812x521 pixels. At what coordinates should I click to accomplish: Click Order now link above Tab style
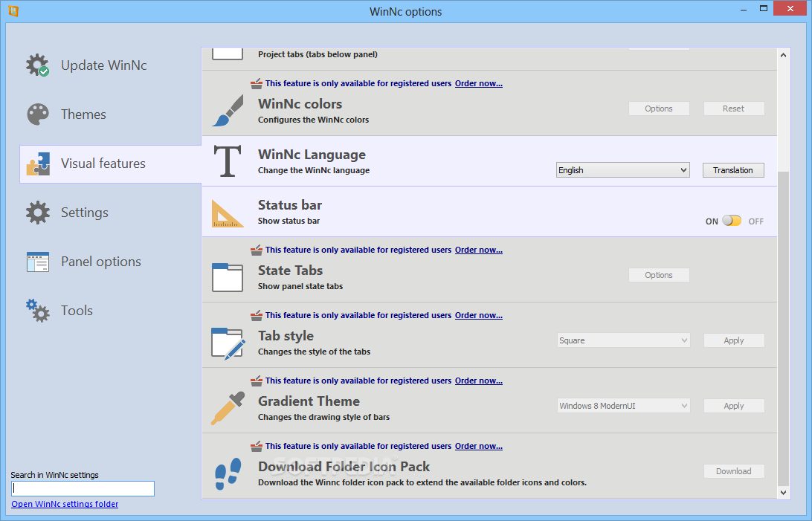pyautogui.click(x=479, y=315)
